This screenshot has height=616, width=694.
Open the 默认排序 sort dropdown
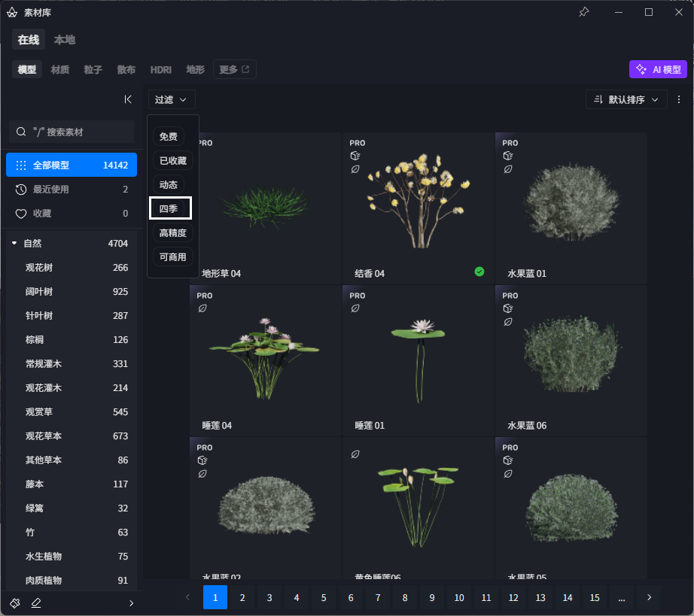(626, 99)
